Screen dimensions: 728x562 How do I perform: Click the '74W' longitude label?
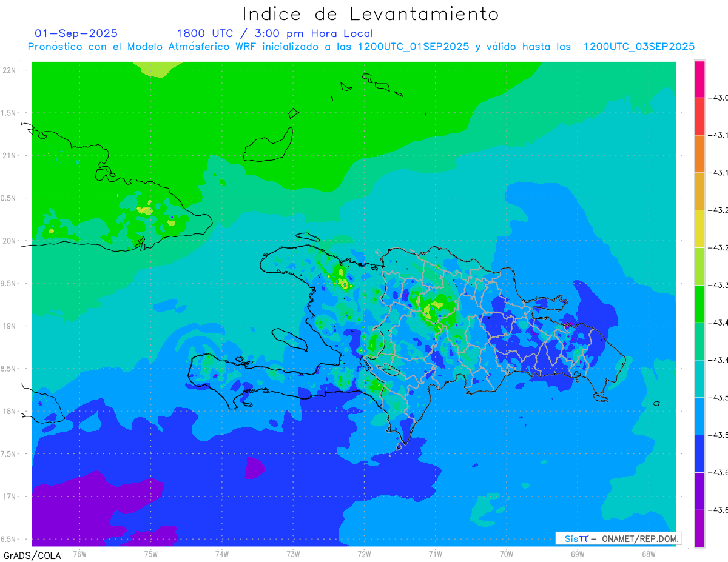tap(222, 554)
